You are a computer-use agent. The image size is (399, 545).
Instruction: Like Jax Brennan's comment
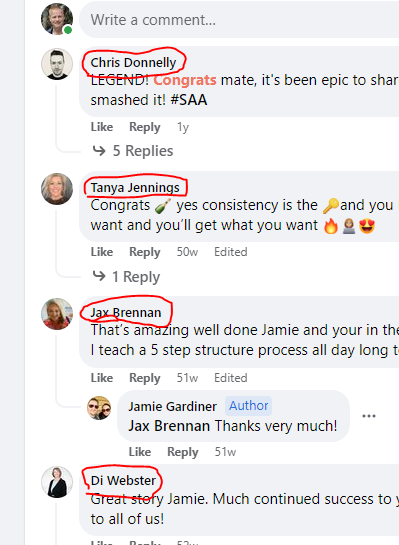tap(102, 378)
